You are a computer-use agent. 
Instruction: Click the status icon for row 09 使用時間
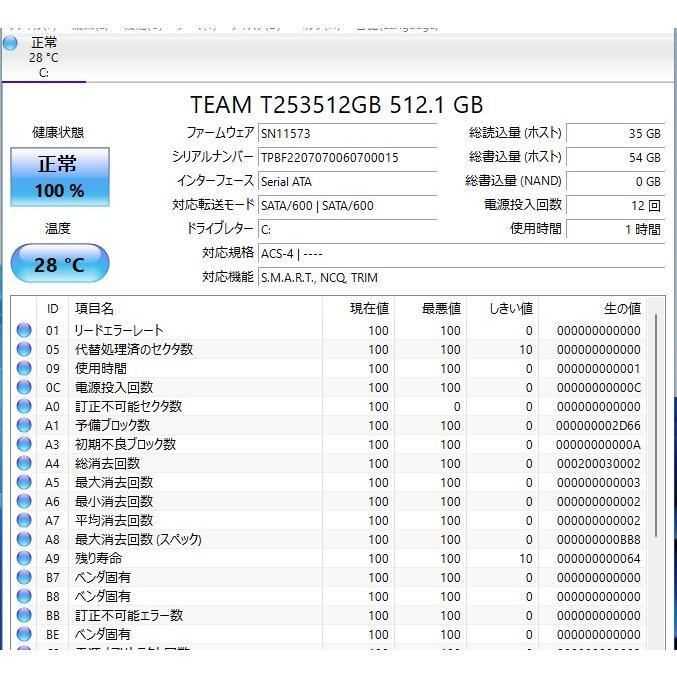pyautogui.click(x=24, y=368)
